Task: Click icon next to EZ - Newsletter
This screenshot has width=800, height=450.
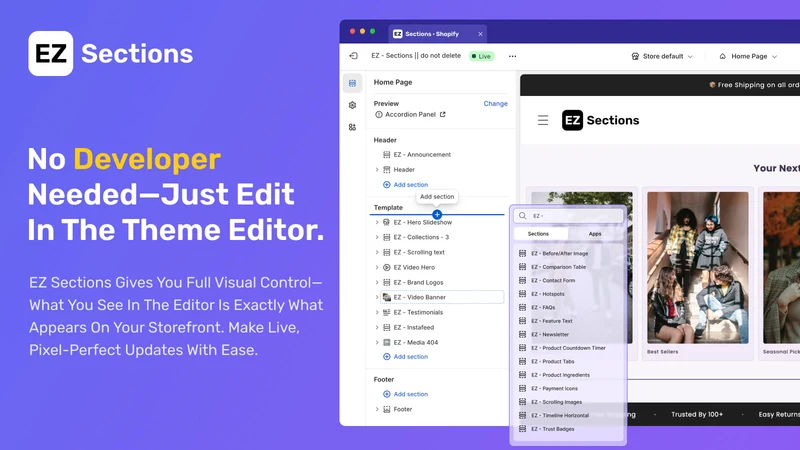Action: (522, 334)
